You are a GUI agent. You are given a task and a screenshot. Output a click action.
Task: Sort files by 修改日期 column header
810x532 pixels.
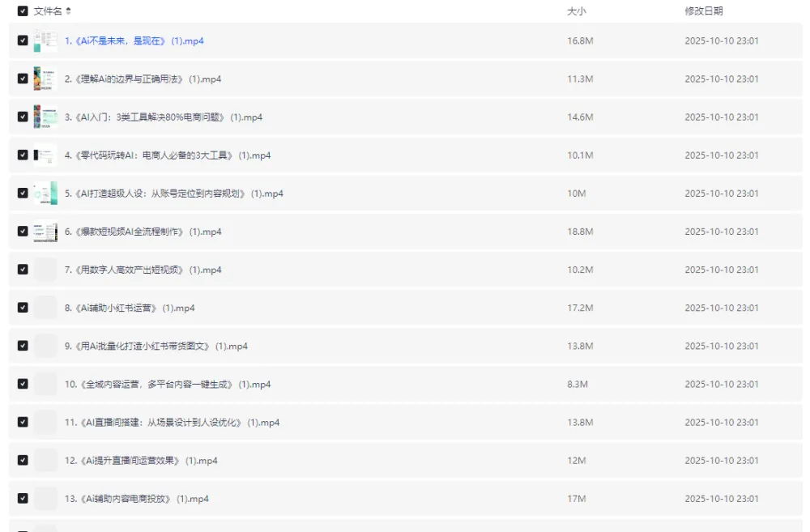click(703, 11)
